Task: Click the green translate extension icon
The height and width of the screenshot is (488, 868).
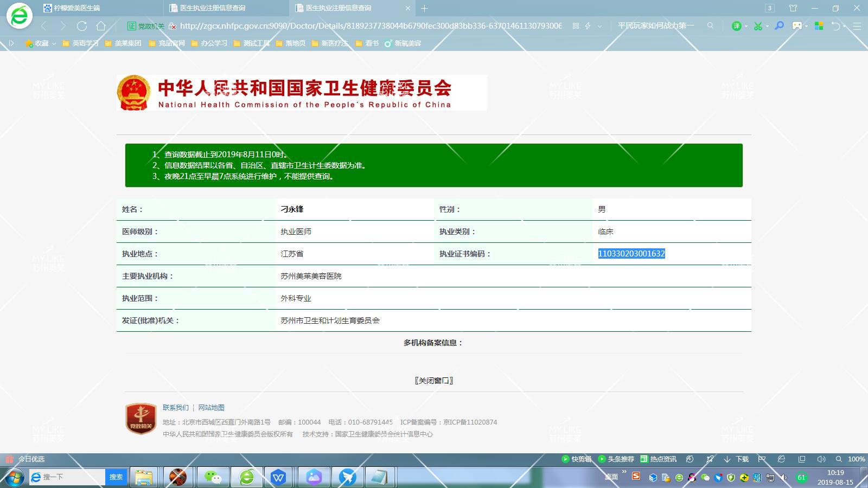Action: pyautogui.click(x=736, y=26)
